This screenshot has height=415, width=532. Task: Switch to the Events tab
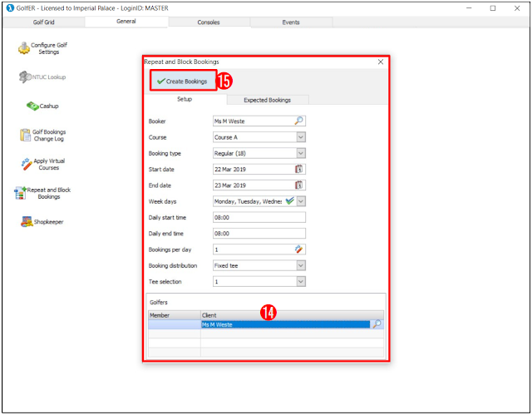pos(291,22)
